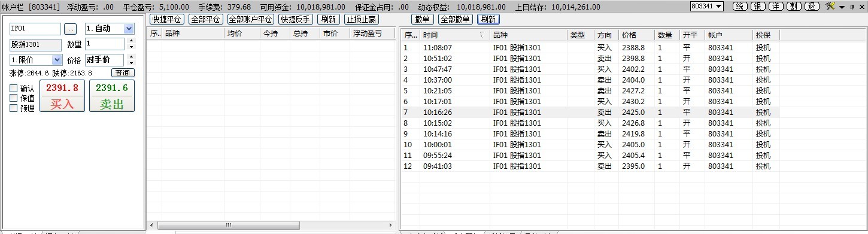Viewport: 868px width, 234px height.
Task: Click the '..' contract browse button
Action: pos(71,29)
